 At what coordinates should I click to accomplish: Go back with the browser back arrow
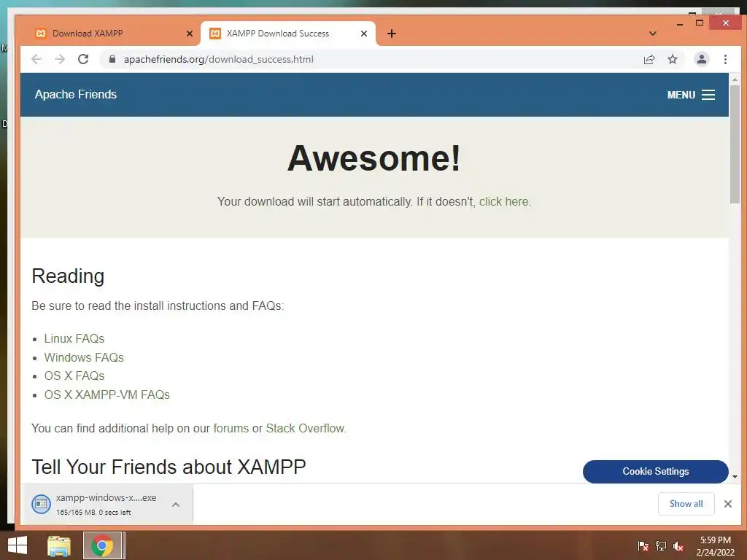(36, 59)
